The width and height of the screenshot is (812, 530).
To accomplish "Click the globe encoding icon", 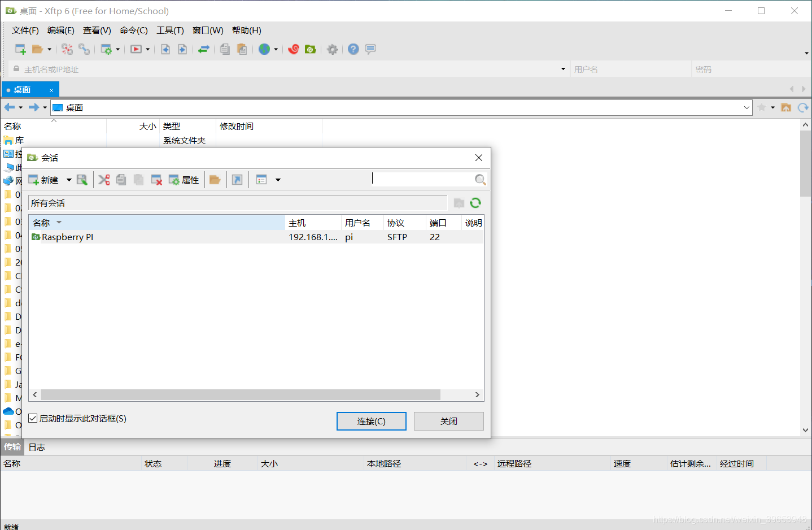I will [264, 49].
